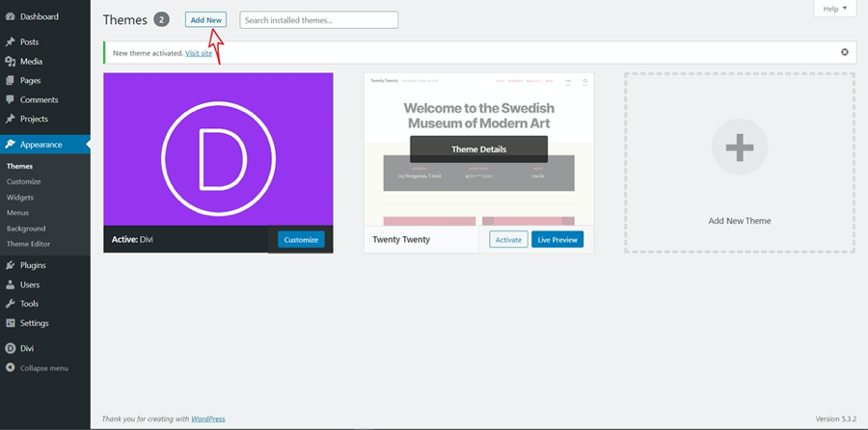Open the Background submenu item
This screenshot has width=868, height=430.
click(x=26, y=228)
